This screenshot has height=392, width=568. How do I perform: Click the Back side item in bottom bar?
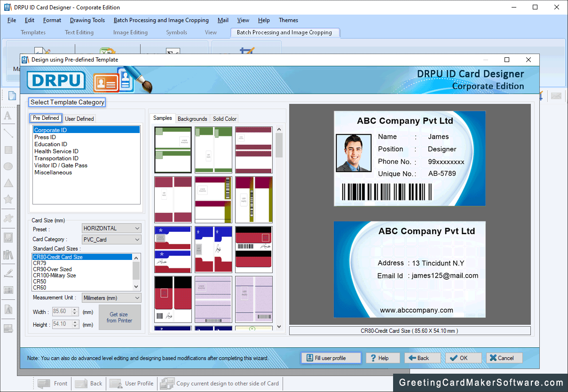coord(88,384)
